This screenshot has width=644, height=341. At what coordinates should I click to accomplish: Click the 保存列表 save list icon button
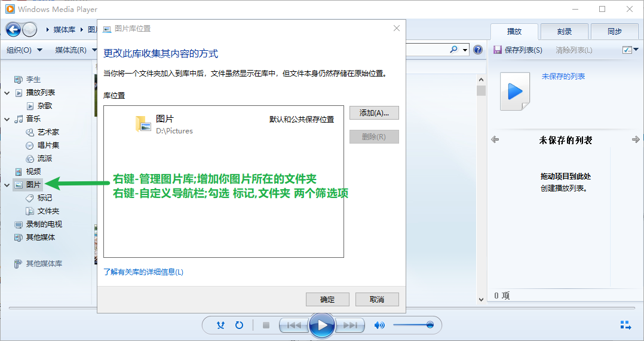[497, 50]
